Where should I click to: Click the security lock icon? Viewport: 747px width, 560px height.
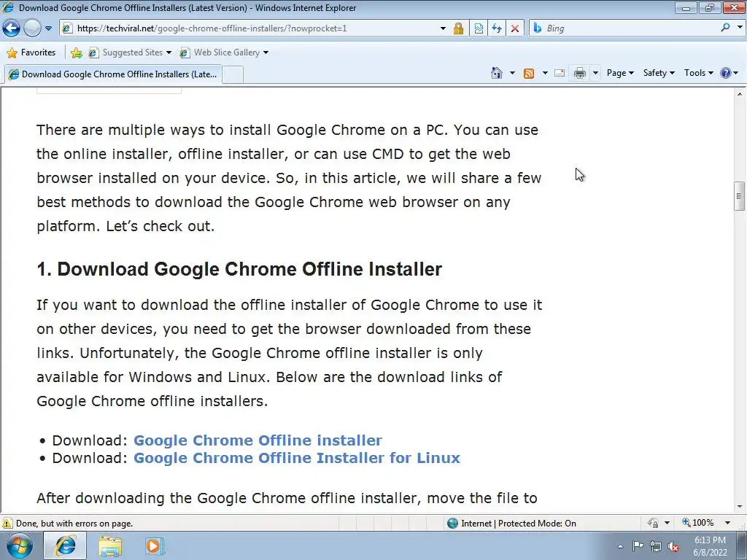[x=458, y=28]
